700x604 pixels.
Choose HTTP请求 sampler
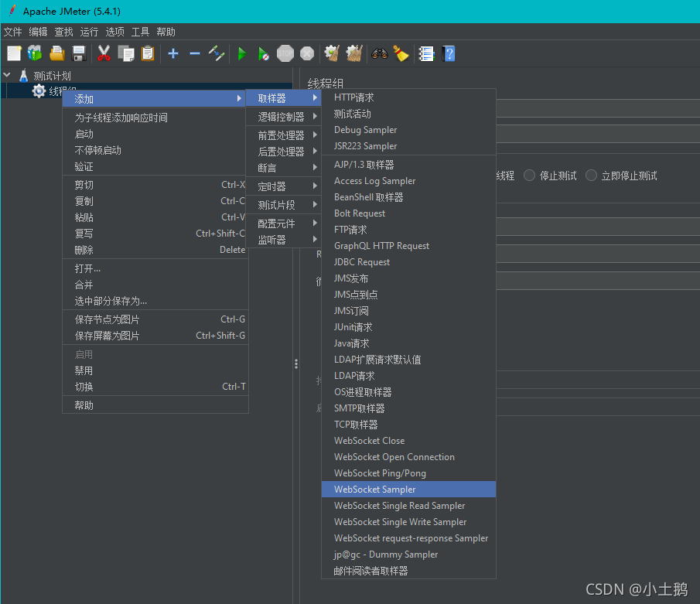[408, 97]
